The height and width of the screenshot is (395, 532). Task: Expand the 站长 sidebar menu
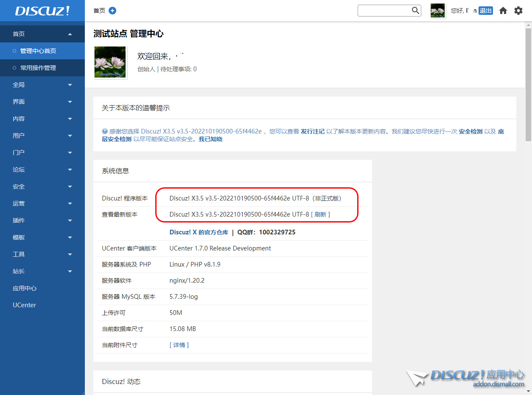coord(42,271)
